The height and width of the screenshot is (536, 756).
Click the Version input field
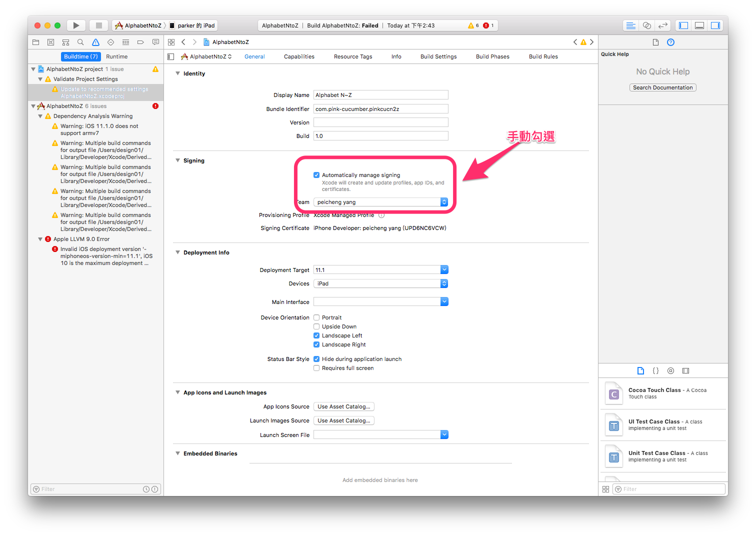tap(380, 122)
